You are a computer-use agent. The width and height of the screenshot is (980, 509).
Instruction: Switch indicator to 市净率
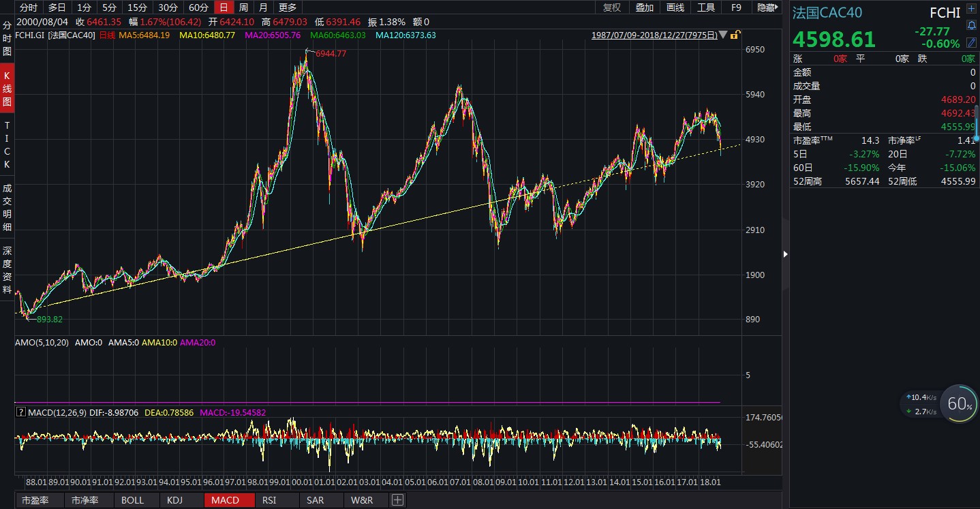85,500
